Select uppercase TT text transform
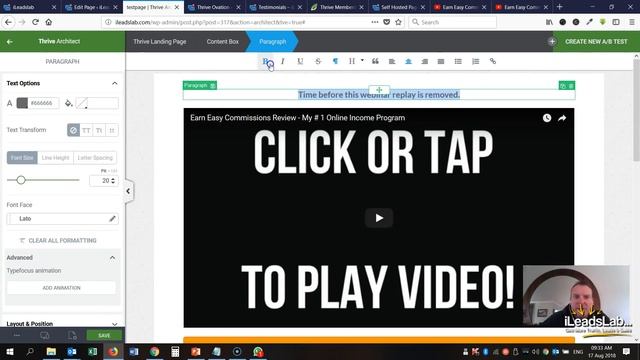This screenshot has height=360, width=640. coord(86,130)
